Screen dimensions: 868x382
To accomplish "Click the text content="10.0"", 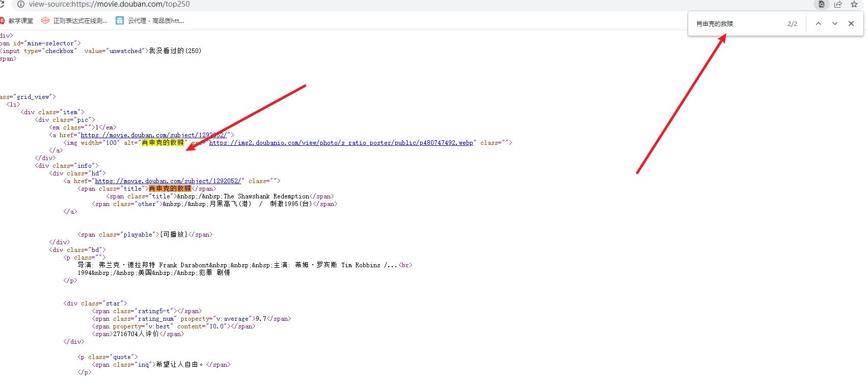I will coord(201,326).
